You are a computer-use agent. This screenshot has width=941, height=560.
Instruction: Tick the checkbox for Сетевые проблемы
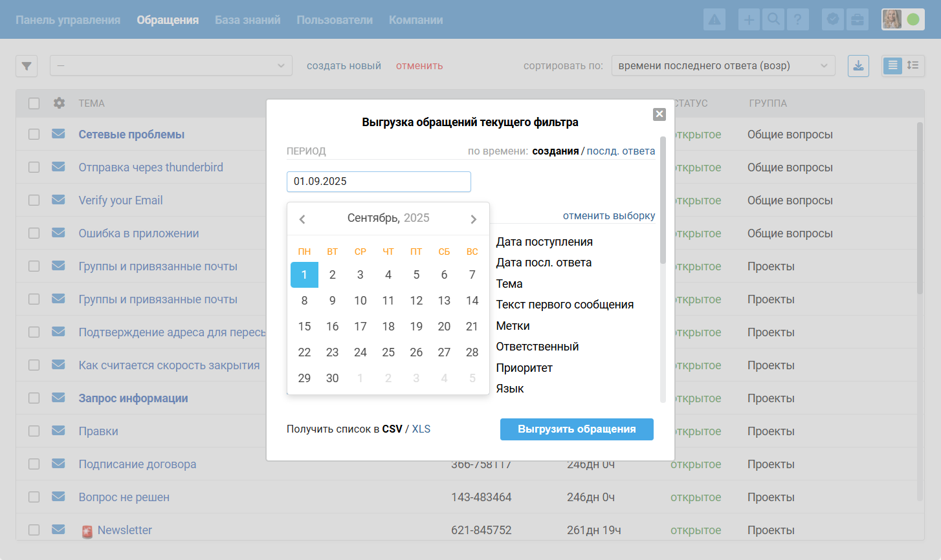(x=34, y=135)
